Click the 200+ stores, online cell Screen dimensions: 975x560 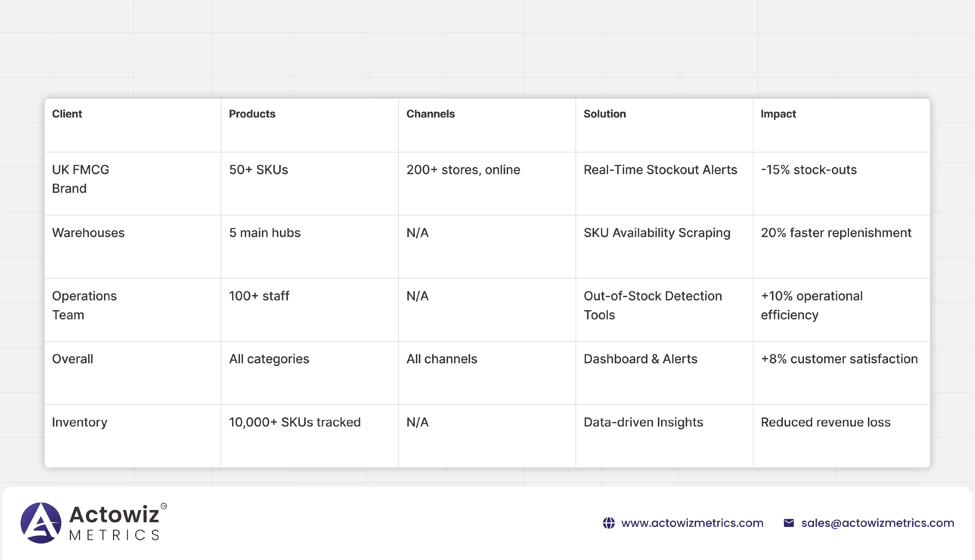point(463,170)
